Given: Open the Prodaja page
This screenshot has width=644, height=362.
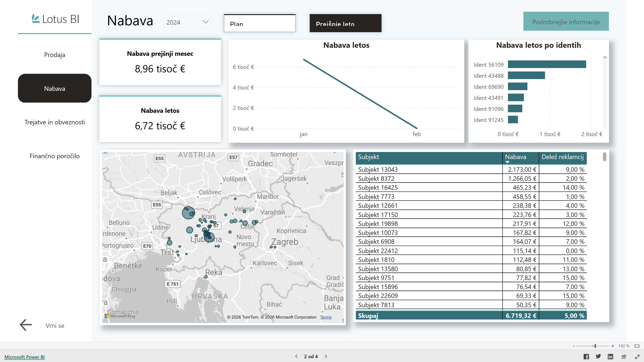Looking at the screenshot, I should [55, 55].
